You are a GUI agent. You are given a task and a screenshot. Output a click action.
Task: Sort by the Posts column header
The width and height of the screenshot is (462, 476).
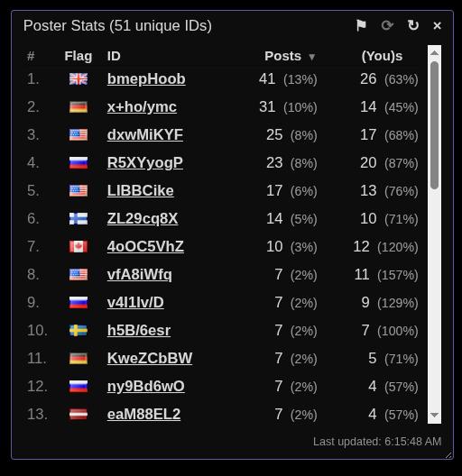[282, 56]
